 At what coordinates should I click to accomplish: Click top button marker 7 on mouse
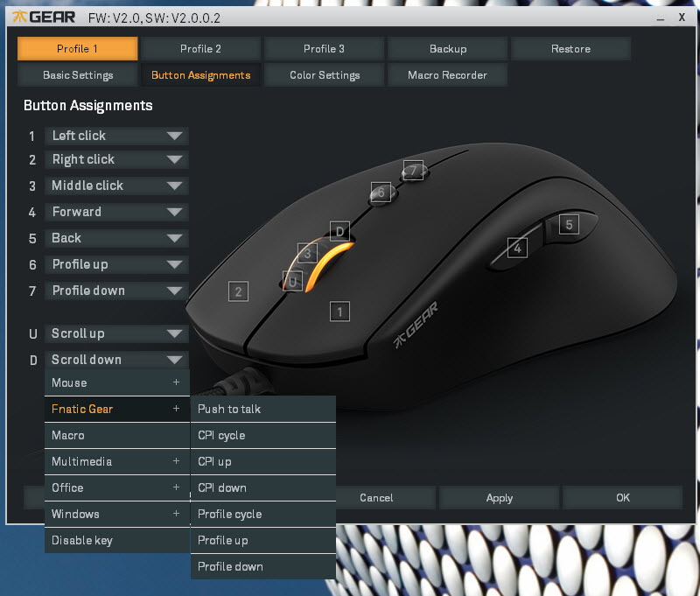tap(413, 170)
